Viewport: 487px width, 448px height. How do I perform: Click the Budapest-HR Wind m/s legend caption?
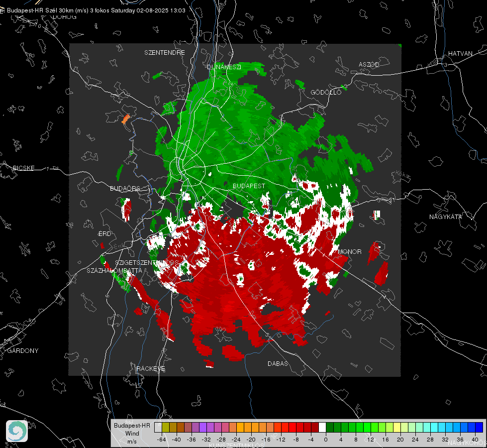point(132,434)
